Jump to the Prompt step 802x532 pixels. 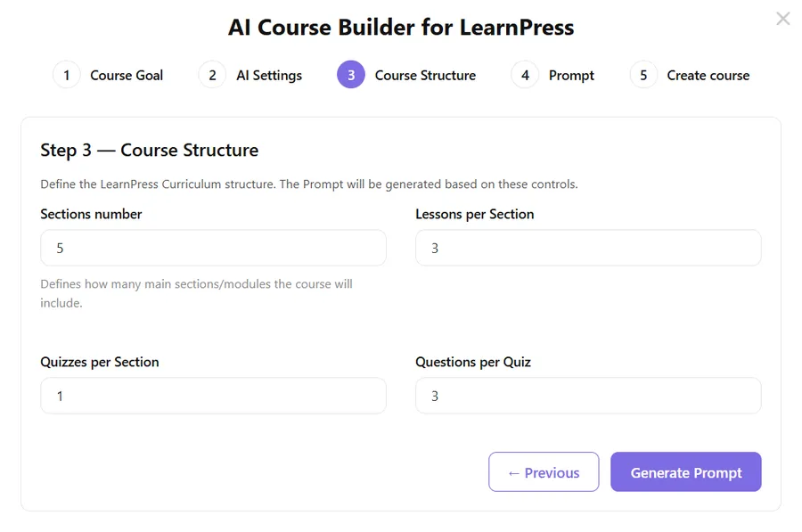point(571,76)
